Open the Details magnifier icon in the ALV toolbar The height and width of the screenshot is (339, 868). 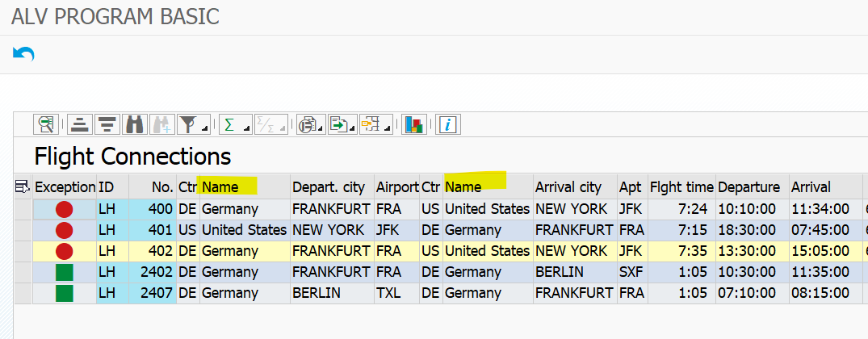pos(46,124)
